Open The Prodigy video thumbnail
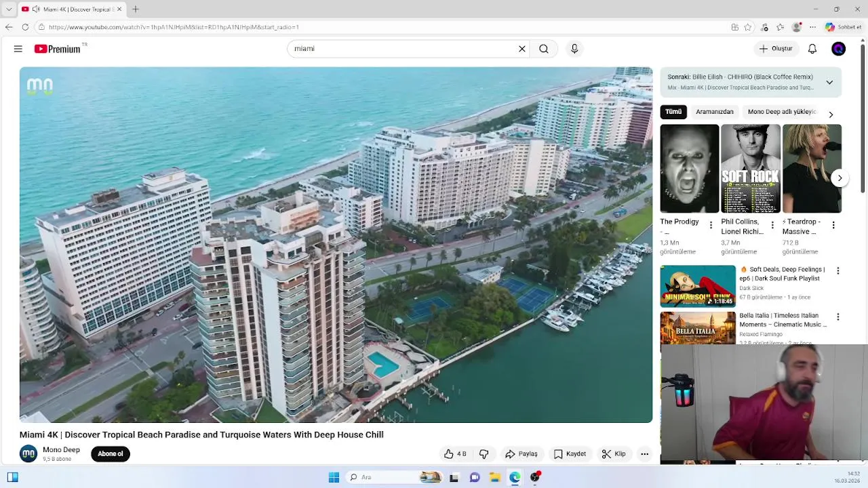 pyautogui.click(x=690, y=169)
